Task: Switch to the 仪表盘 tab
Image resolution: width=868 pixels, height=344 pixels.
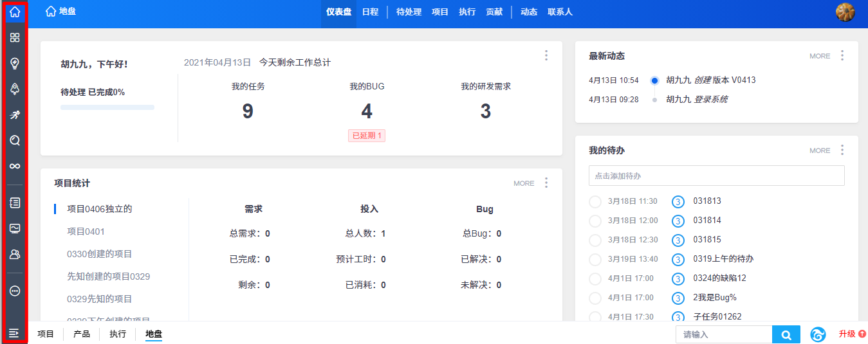Action: [338, 12]
